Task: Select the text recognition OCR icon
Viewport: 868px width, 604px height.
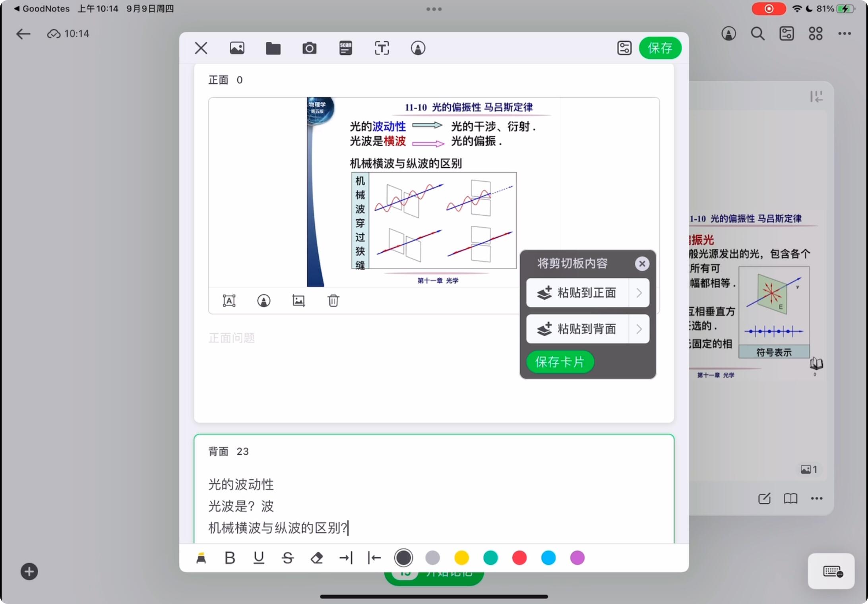Action: coord(382,48)
